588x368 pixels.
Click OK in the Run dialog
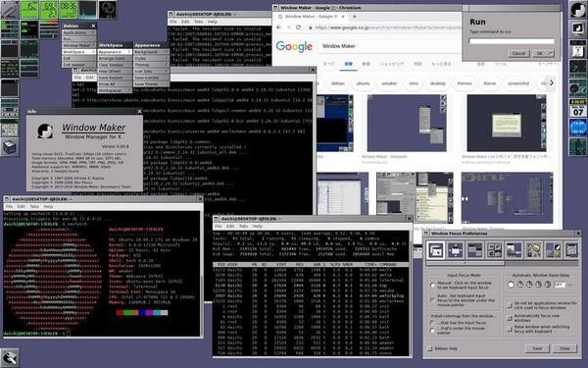click(543, 53)
